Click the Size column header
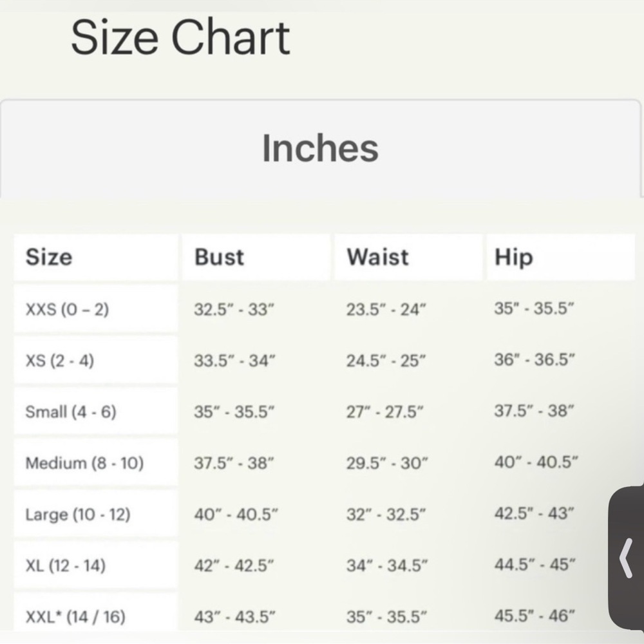 49,257
